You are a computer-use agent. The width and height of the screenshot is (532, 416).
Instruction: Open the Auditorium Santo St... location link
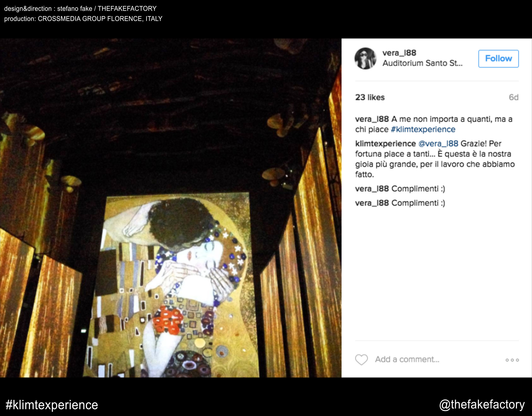tap(422, 63)
